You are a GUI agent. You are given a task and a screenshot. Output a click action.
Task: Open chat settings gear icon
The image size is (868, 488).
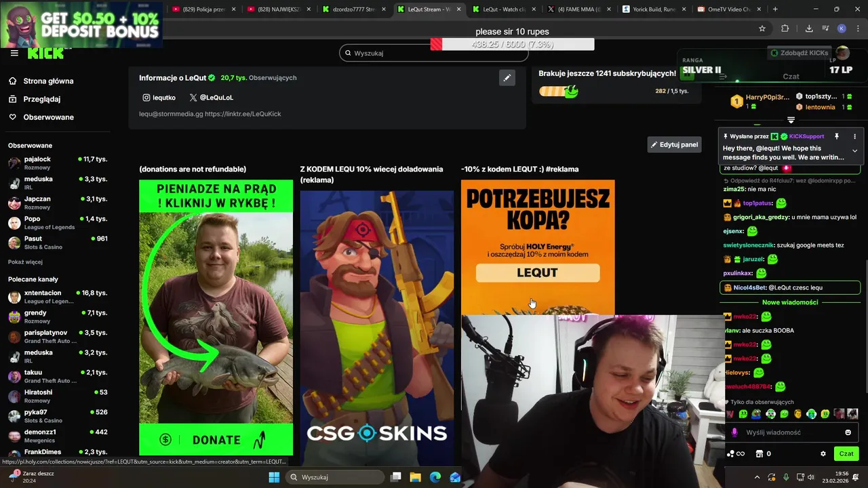coord(823,454)
